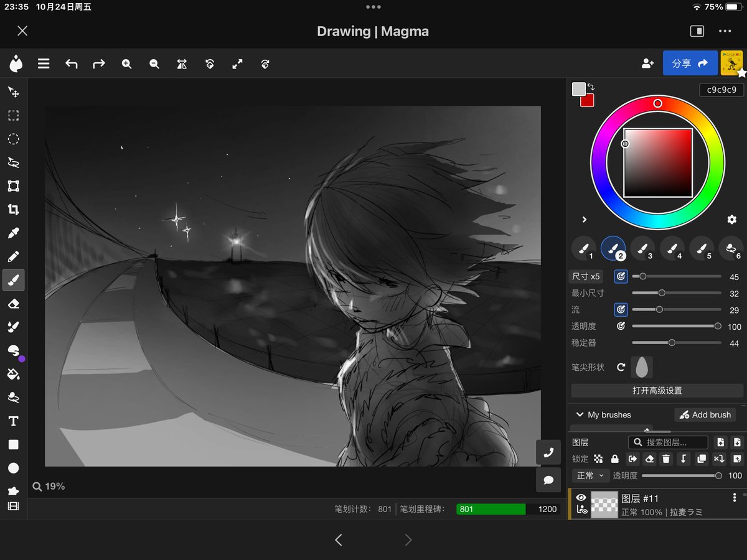Select the text tool

tap(13, 421)
